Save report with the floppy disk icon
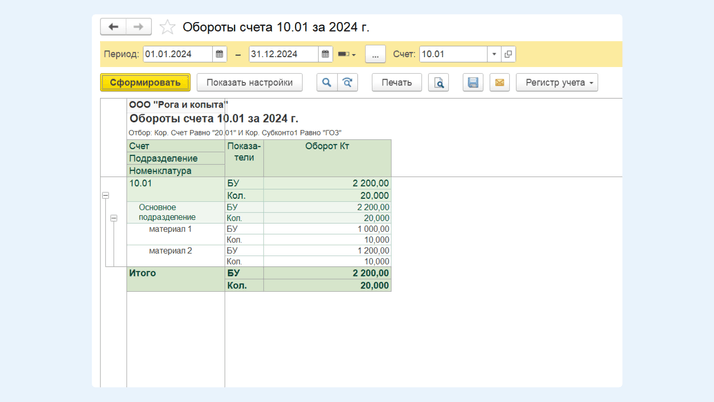The height and width of the screenshot is (402, 714). (473, 83)
